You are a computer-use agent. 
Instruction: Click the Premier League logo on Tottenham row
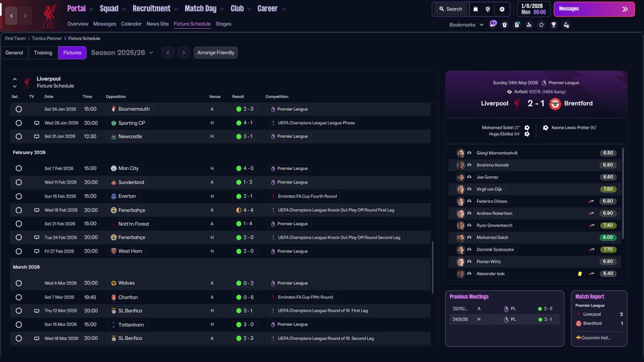(273, 324)
